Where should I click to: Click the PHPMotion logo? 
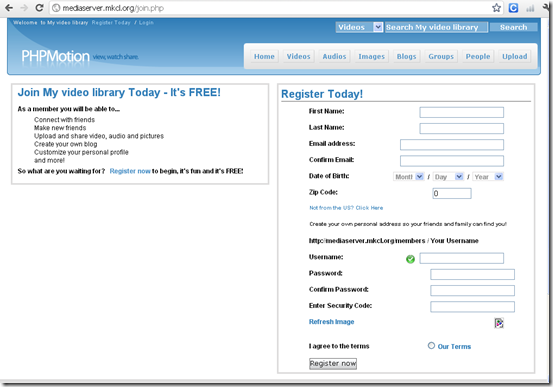pos(55,56)
